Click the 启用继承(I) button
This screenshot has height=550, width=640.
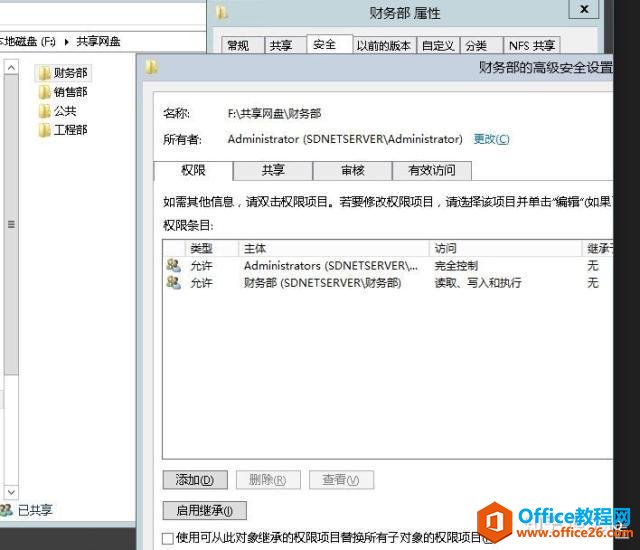click(204, 510)
